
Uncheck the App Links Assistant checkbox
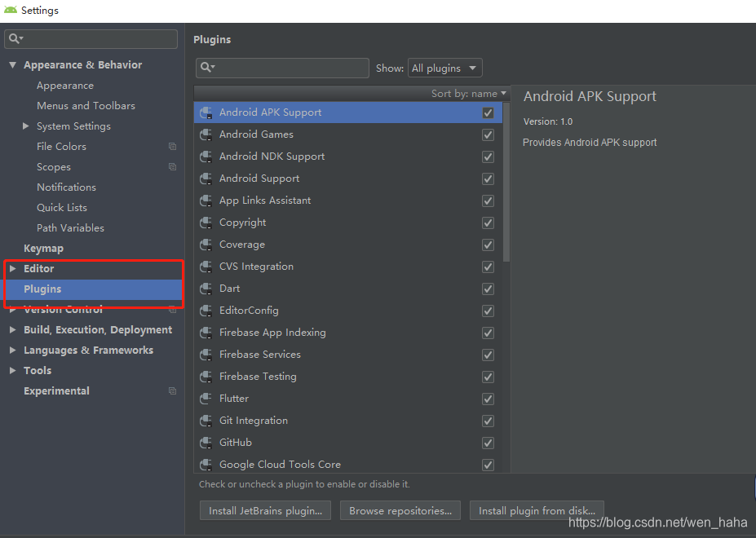tap(488, 201)
